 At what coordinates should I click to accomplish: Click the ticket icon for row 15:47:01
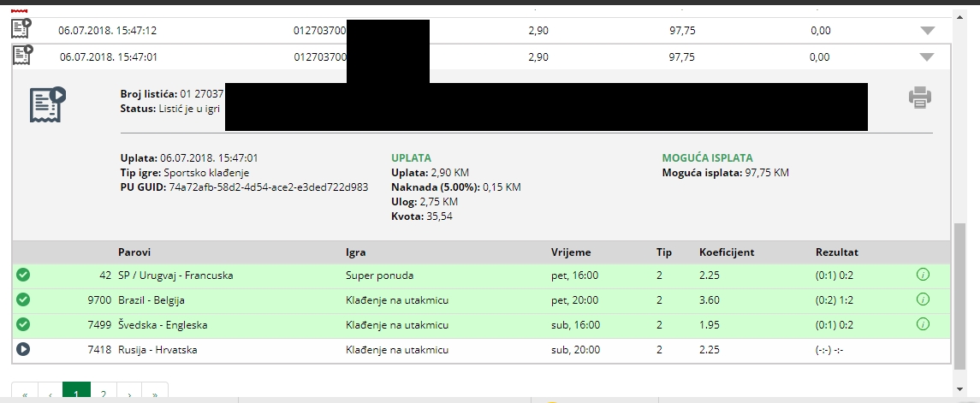tap(22, 55)
